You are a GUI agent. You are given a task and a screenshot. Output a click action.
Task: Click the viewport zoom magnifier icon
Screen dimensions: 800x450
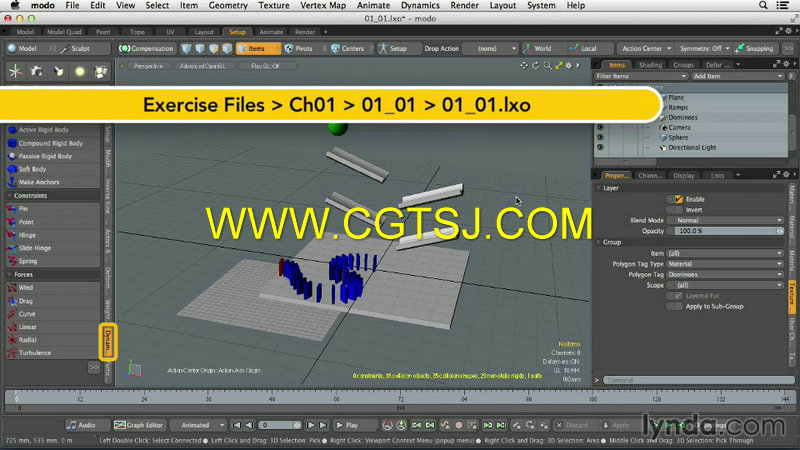[x=547, y=65]
